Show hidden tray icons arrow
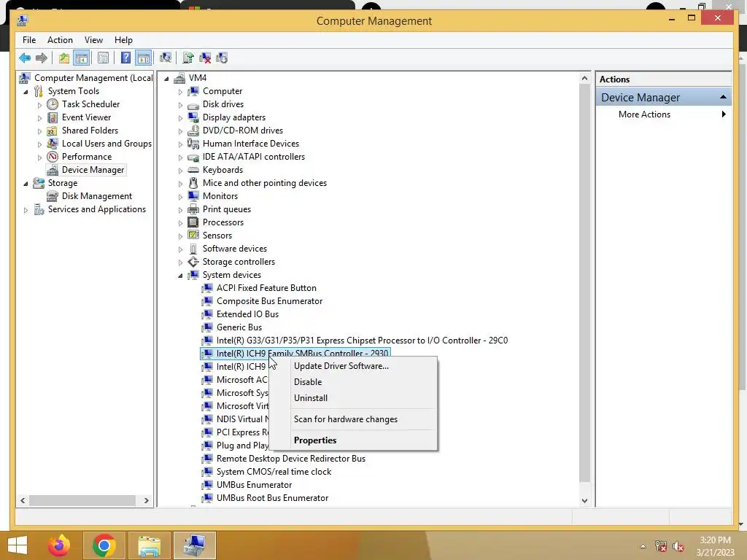 point(643,547)
